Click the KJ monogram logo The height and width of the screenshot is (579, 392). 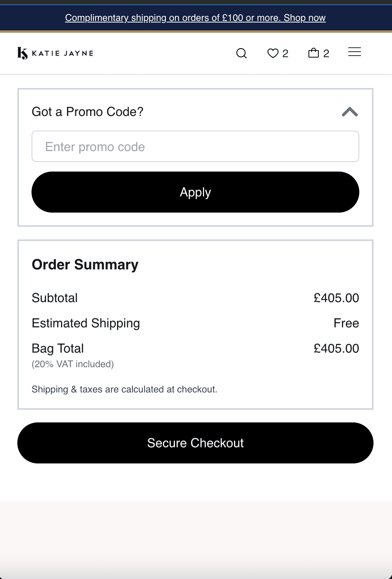[x=22, y=53]
